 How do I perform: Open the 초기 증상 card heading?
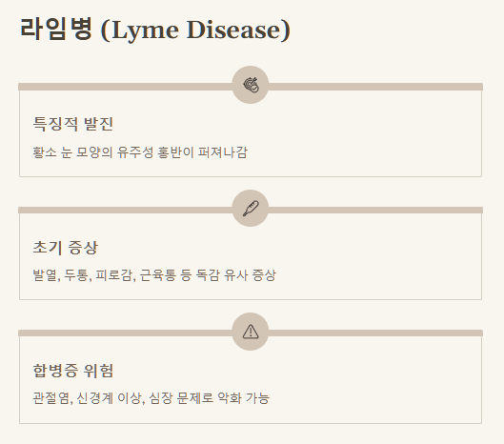(x=65, y=247)
